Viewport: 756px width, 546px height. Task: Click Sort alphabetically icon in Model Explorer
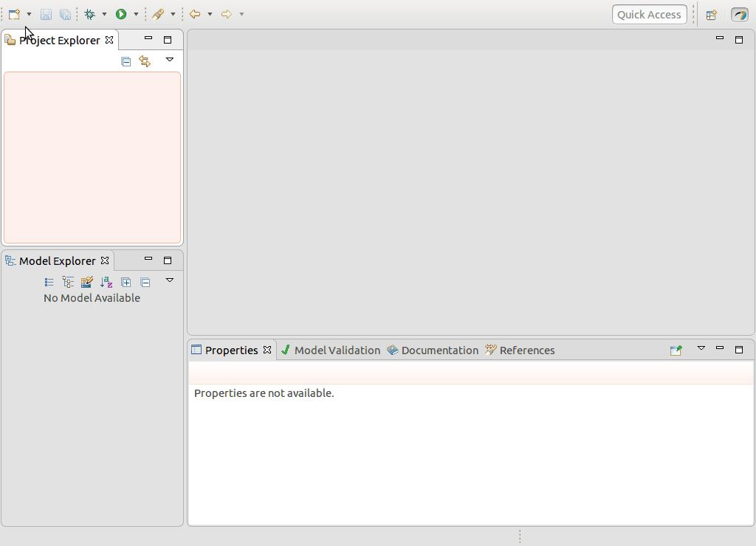[106, 282]
